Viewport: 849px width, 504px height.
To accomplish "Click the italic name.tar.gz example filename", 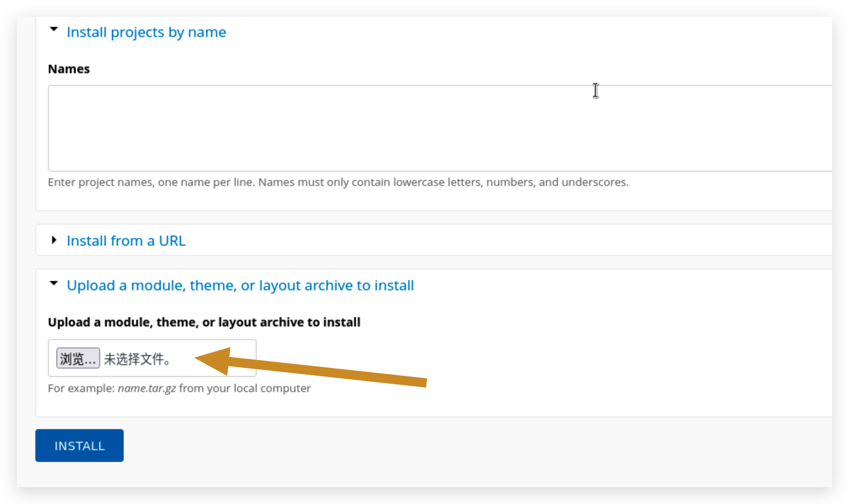I will click(x=146, y=388).
